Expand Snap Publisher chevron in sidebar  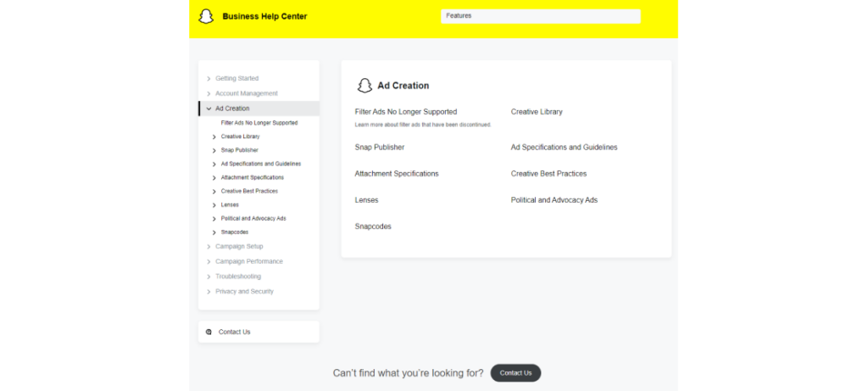214,150
